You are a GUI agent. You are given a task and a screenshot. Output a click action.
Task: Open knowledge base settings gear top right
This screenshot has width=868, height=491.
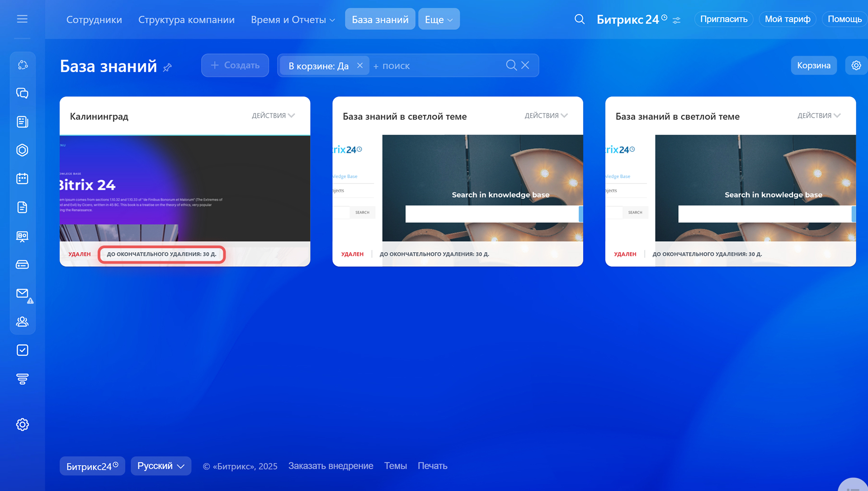click(x=856, y=66)
